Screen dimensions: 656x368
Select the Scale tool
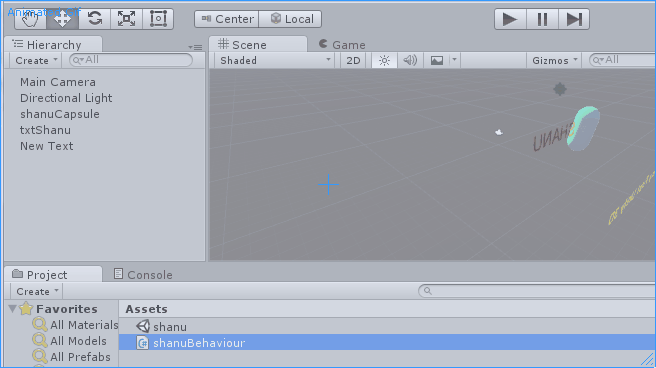click(126, 19)
